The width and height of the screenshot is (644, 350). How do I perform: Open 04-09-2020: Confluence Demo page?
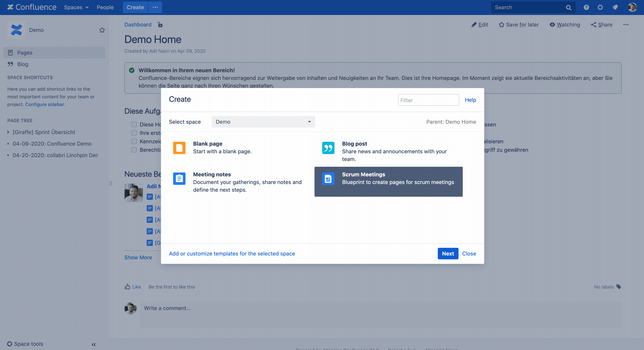pyautogui.click(x=52, y=144)
